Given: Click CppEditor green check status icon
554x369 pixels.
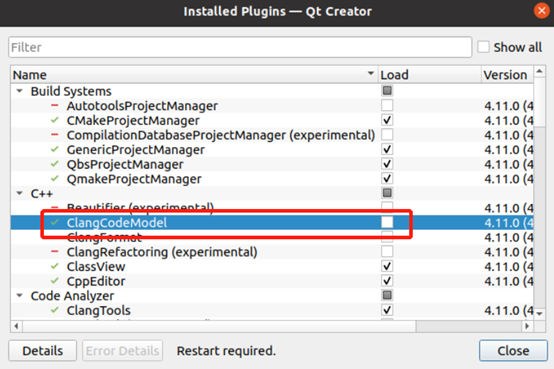Looking at the screenshot, I should pyautogui.click(x=54, y=281).
